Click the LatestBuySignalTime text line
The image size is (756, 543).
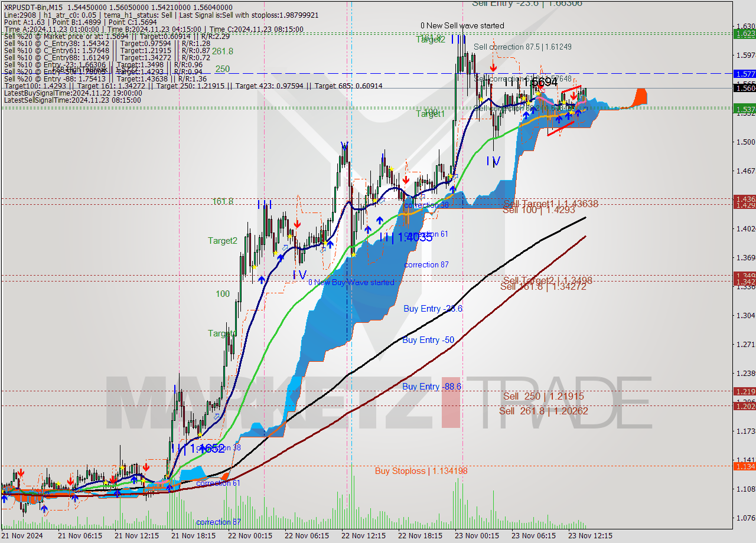point(73,93)
